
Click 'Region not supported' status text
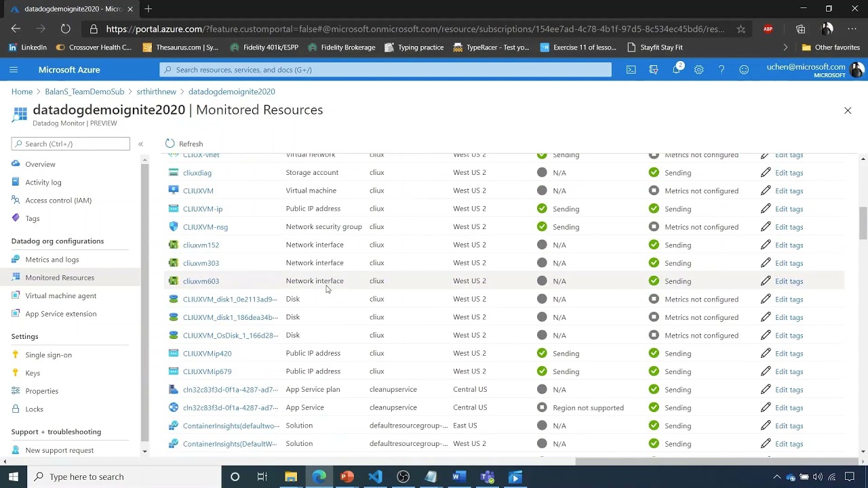588,408
